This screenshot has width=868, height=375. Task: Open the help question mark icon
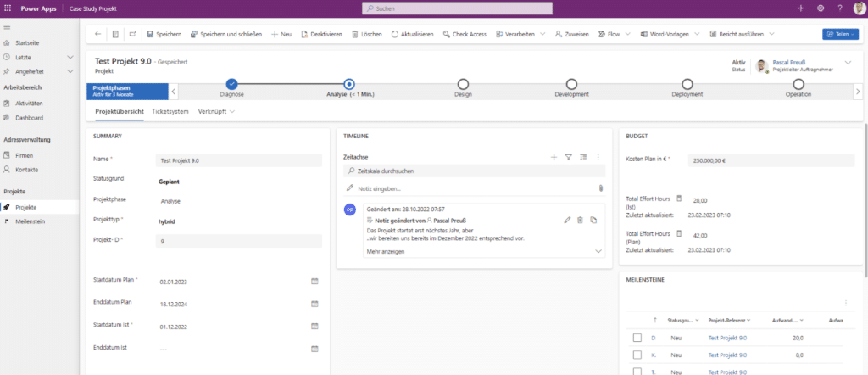click(x=840, y=8)
